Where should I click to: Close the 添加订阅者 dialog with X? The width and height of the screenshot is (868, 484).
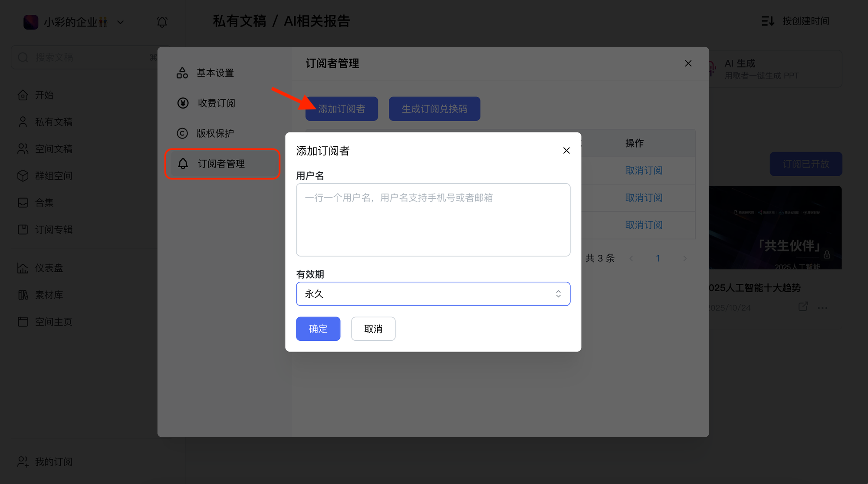pos(566,151)
